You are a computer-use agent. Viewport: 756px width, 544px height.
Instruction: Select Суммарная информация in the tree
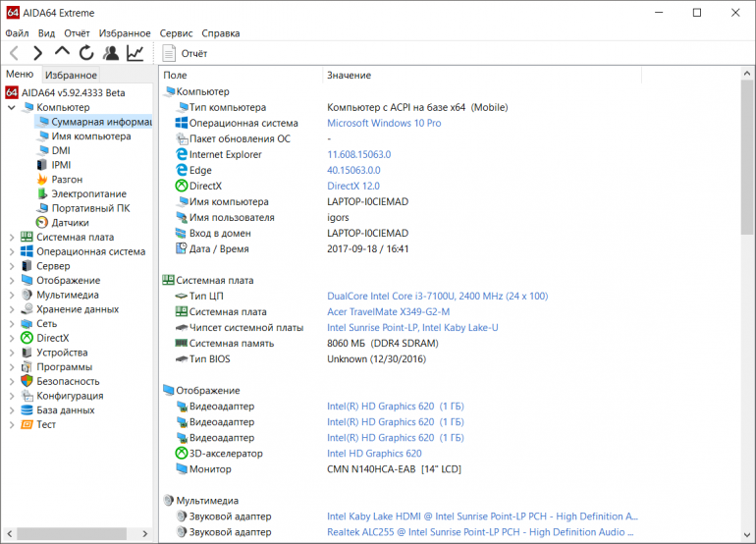tap(94, 122)
